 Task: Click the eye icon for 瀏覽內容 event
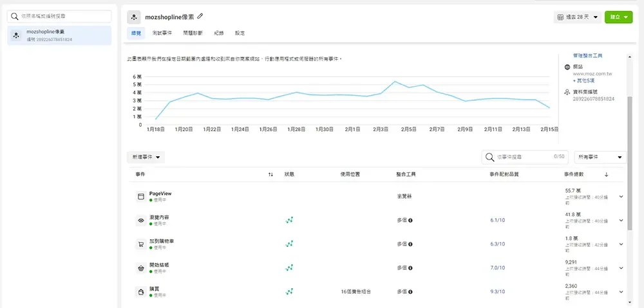(141, 221)
